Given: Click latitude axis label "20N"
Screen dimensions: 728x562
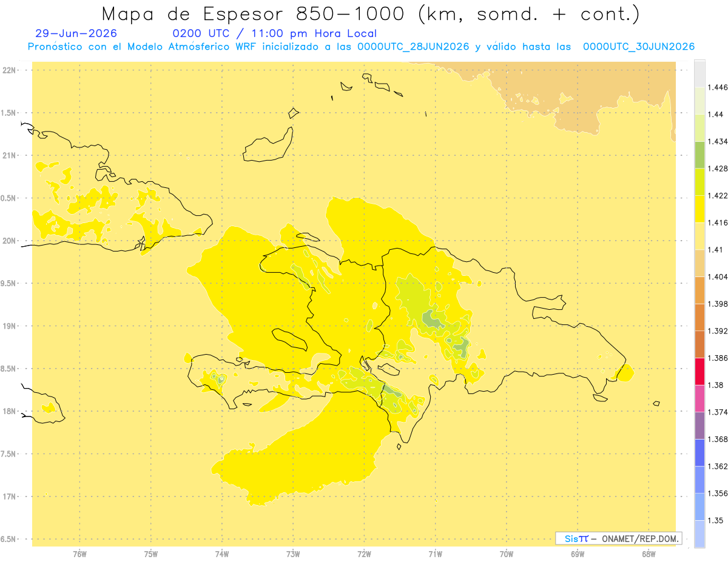Looking at the screenshot, I should tap(10, 241).
